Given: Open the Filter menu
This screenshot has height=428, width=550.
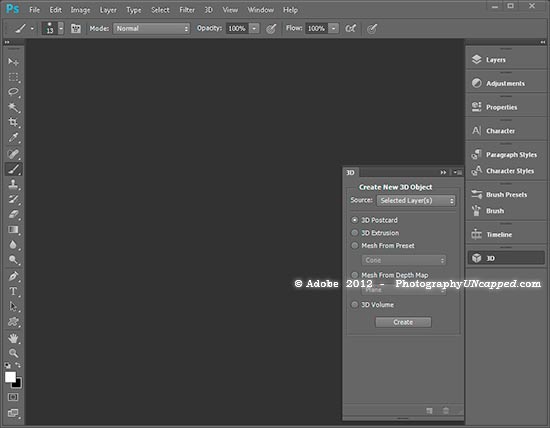Looking at the screenshot, I should (x=187, y=10).
